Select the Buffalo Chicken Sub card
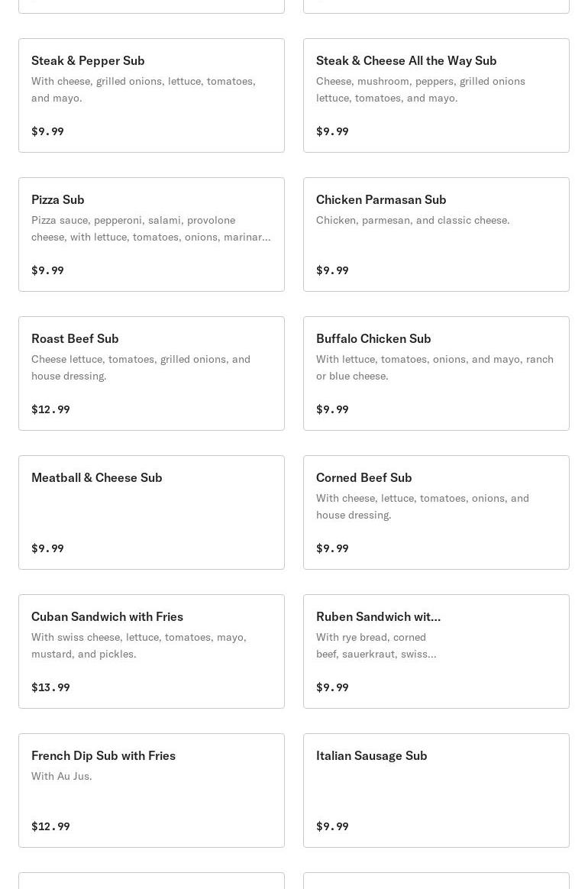Screen dimensions: 588x889 point(436,373)
